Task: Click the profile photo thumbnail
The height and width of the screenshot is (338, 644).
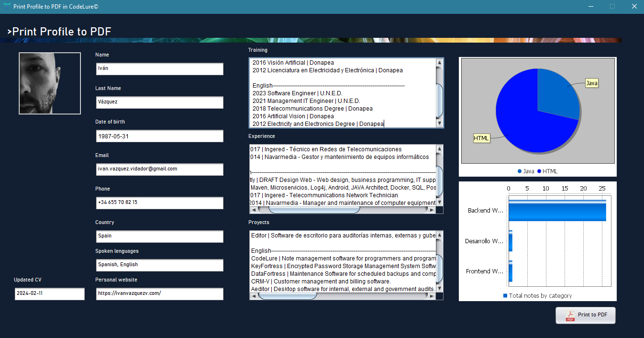Action: (x=50, y=83)
